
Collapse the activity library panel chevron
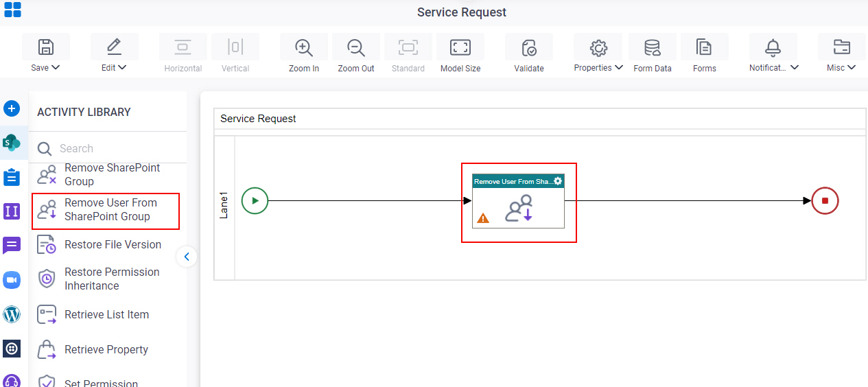pos(186,257)
